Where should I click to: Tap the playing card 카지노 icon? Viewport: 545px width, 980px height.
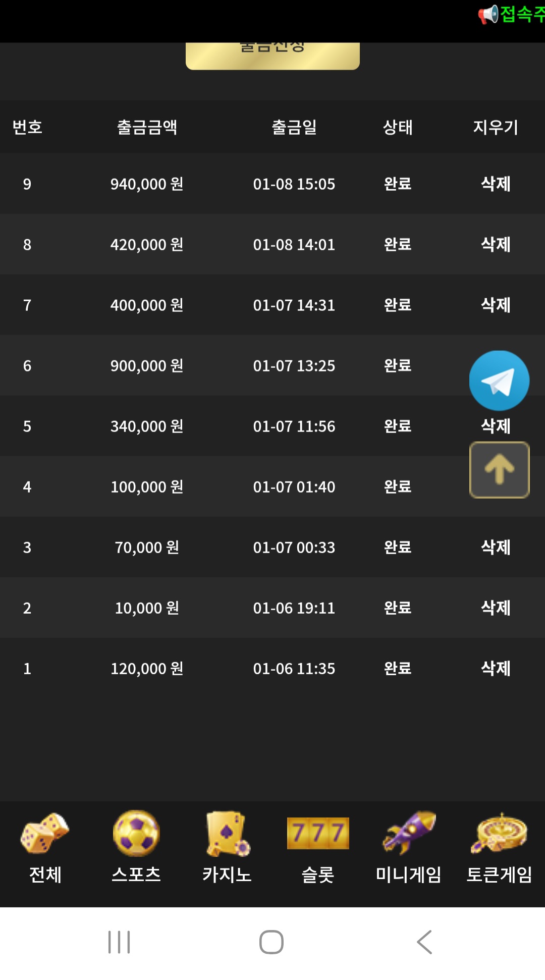point(227,833)
